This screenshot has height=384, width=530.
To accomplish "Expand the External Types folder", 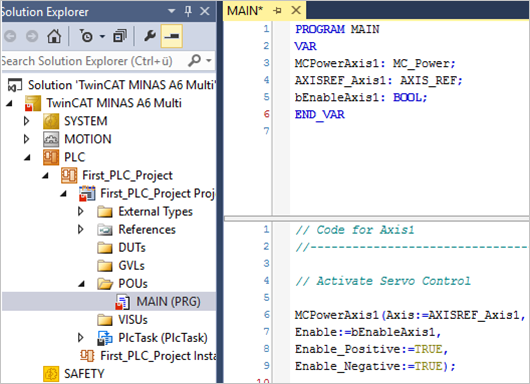I will pos(80,211).
